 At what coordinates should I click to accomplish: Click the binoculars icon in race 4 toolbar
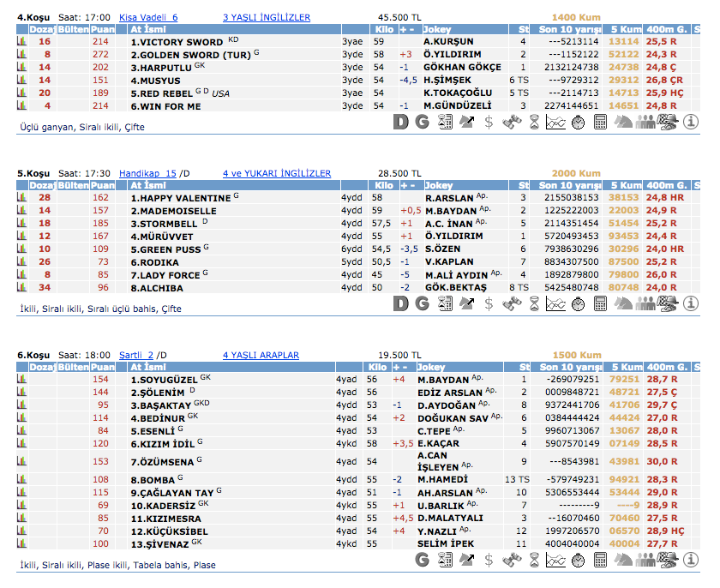512,123
